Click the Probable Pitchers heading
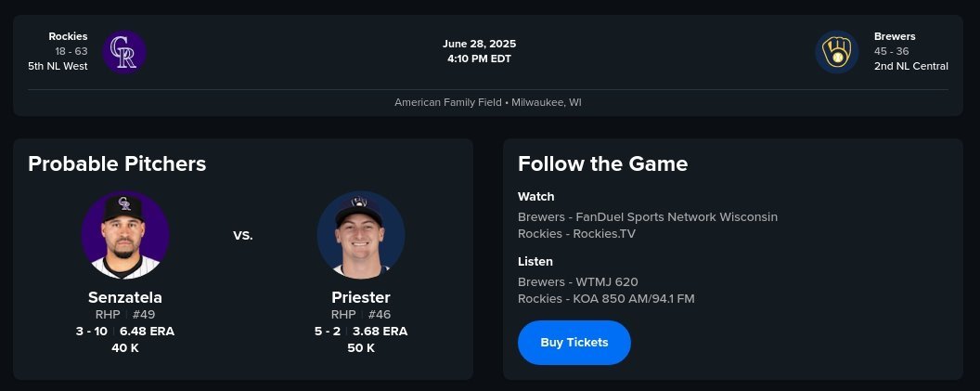This screenshot has height=391, width=980. [117, 164]
